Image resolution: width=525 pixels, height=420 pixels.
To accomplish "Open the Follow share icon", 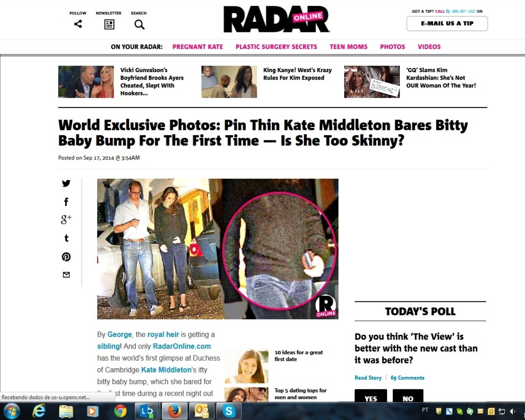I will click(x=78, y=24).
